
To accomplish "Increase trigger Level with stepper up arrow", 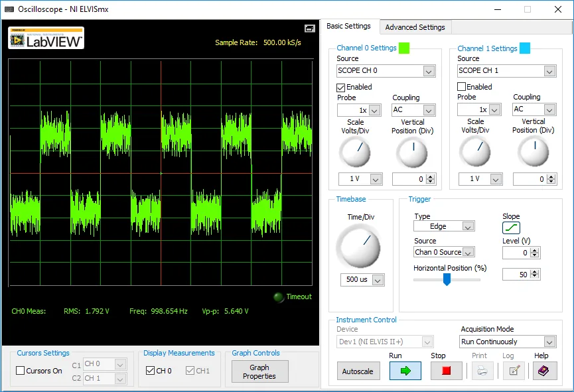I will (x=535, y=250).
